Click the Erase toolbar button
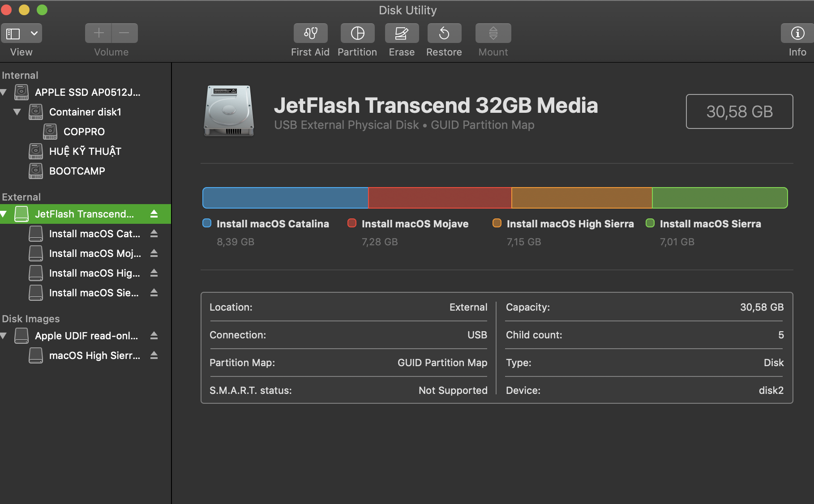814x504 pixels. (402, 33)
